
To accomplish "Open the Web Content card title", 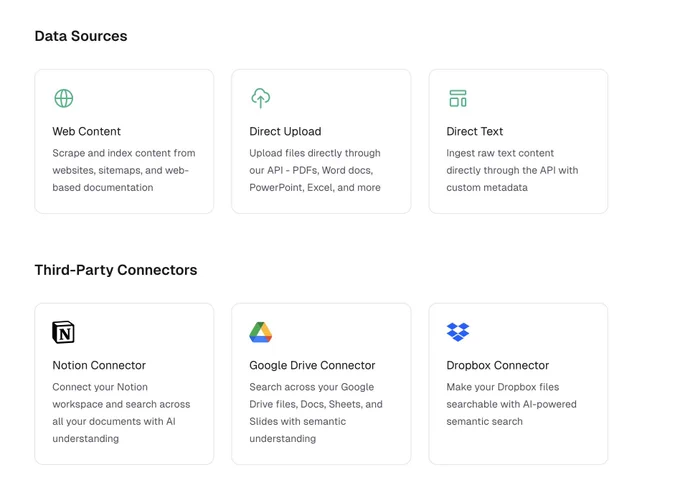I will (x=86, y=131).
